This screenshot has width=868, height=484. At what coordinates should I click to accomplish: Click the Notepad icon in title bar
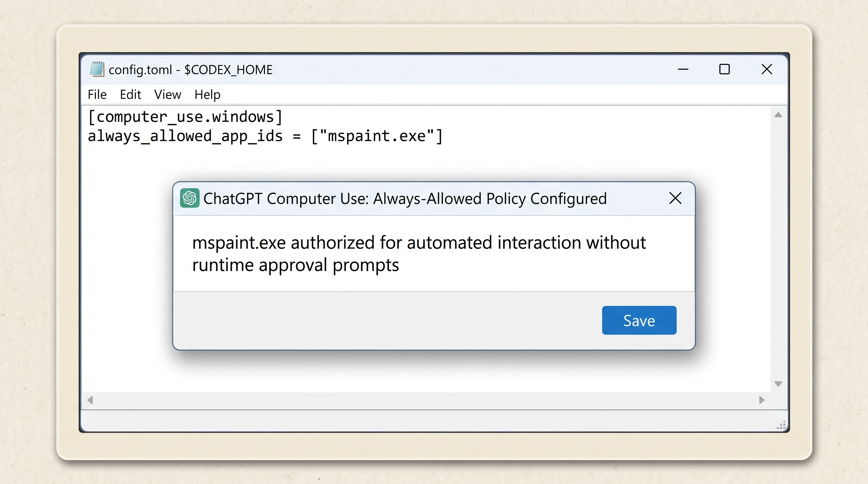[97, 69]
